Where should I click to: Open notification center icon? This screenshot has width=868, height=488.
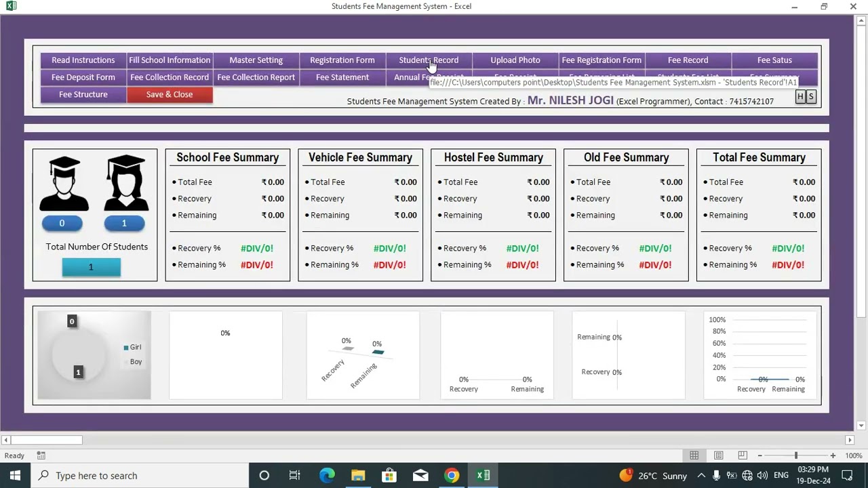847,475
